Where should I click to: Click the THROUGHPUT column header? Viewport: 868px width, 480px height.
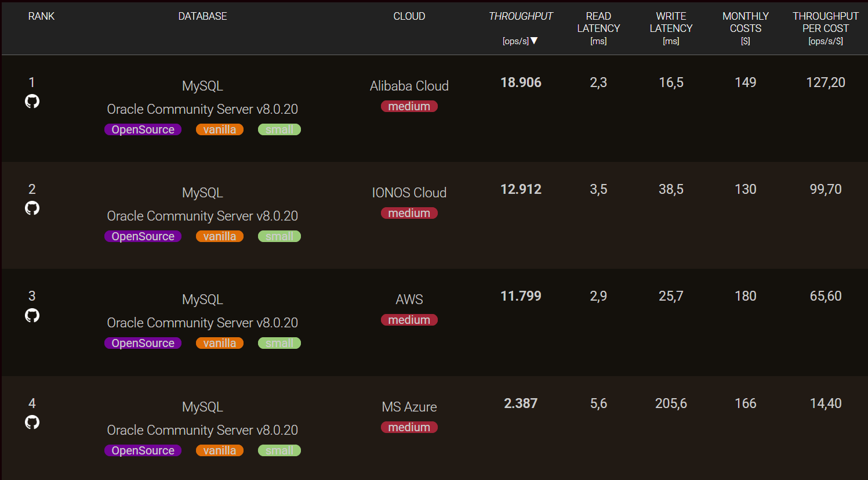click(x=520, y=16)
